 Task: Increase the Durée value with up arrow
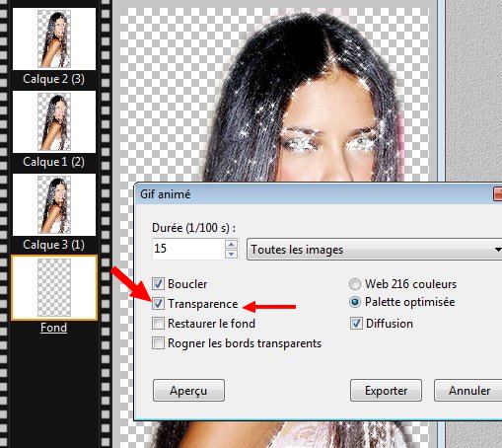[x=231, y=244]
